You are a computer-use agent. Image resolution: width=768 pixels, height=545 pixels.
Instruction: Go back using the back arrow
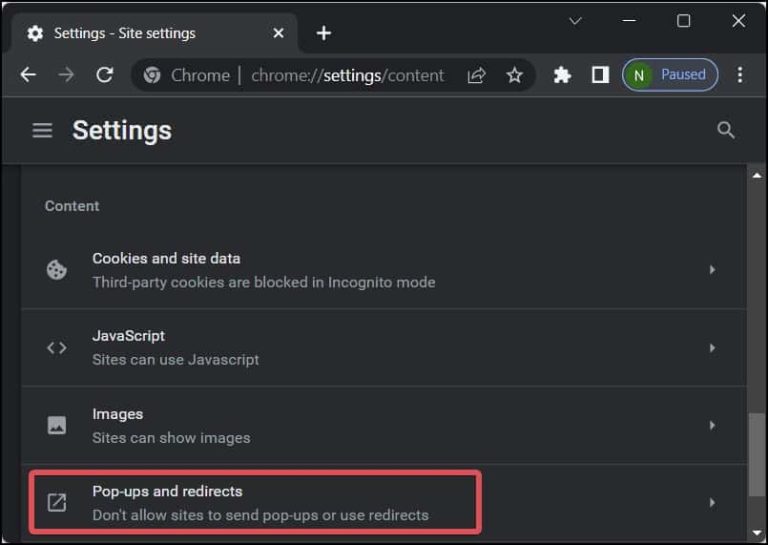[28, 75]
